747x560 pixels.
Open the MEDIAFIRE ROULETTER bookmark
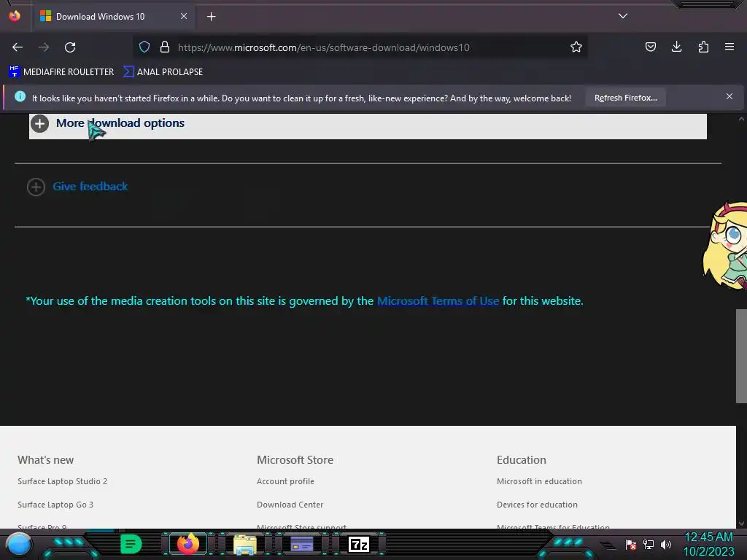[x=61, y=72]
